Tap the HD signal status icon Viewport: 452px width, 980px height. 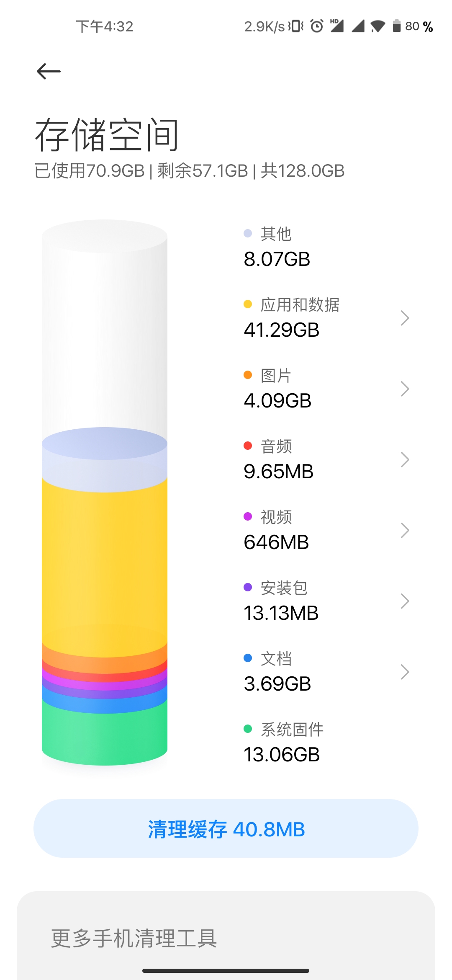point(337,26)
